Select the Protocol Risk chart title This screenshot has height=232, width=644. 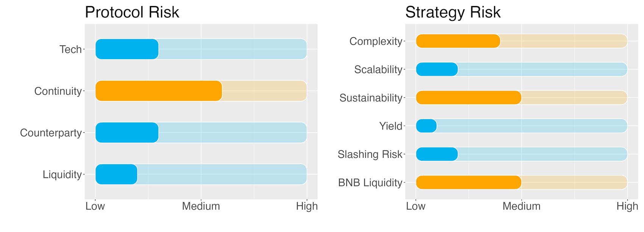tap(132, 12)
